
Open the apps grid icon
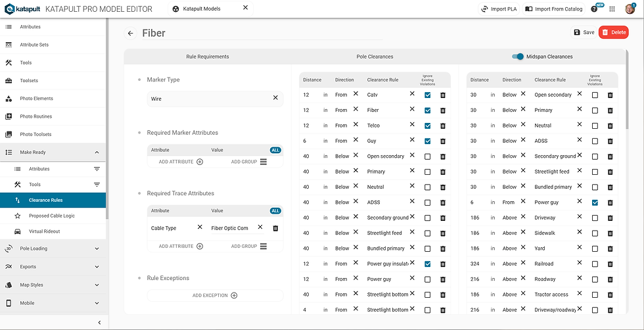[612, 9]
